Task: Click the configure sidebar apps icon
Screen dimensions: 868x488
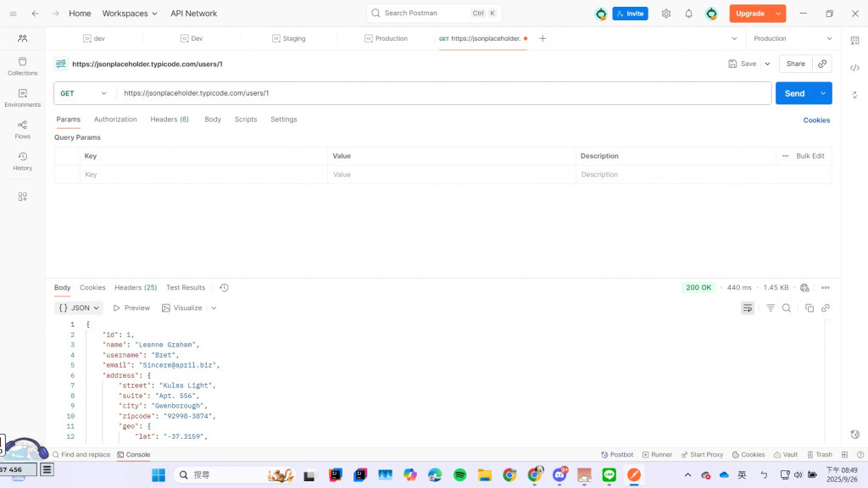Action: [x=22, y=197]
